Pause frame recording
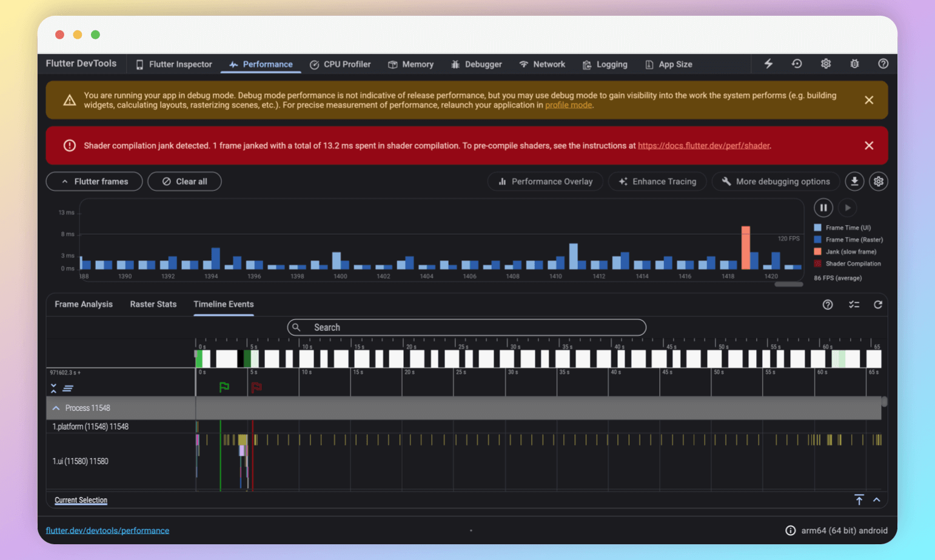Image resolution: width=935 pixels, height=560 pixels. (823, 207)
